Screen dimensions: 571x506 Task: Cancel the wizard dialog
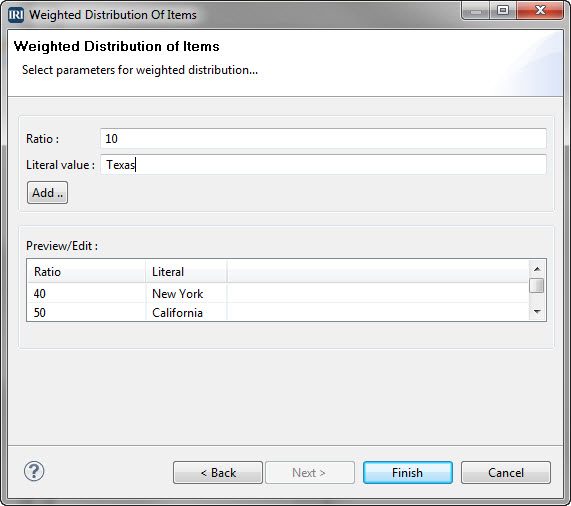[506, 473]
